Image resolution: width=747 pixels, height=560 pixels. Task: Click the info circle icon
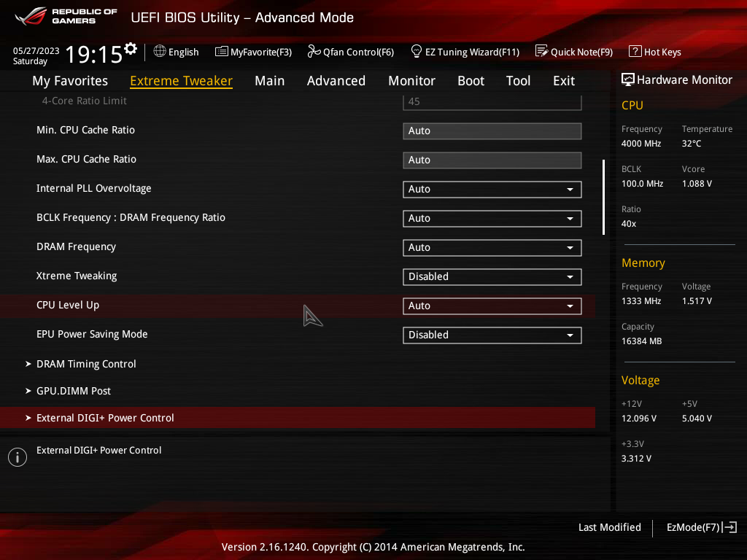pyautogui.click(x=18, y=457)
